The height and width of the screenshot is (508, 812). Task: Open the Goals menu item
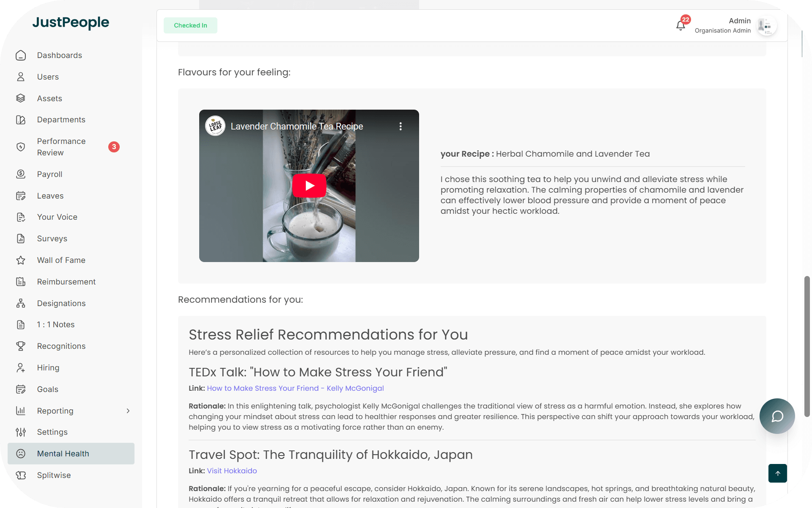pyautogui.click(x=71, y=389)
